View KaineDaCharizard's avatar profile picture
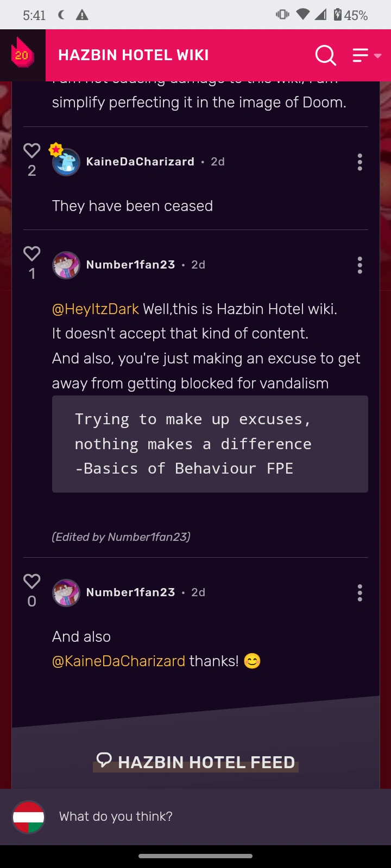Viewport: 391px width, 868px height. point(66,162)
